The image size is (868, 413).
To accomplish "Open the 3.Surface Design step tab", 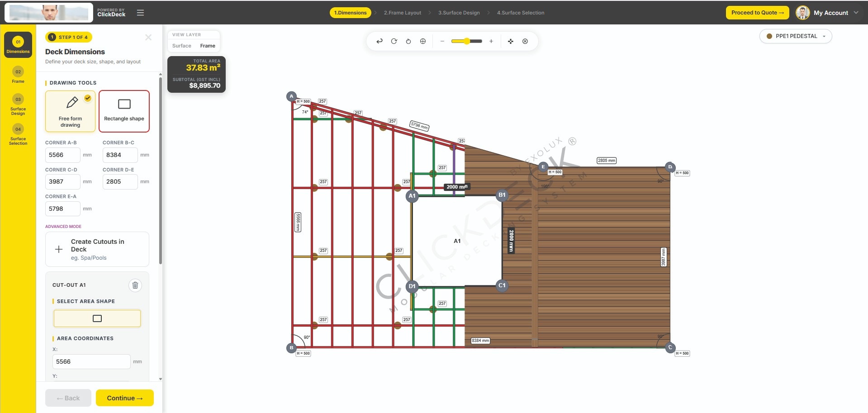I will coord(459,13).
